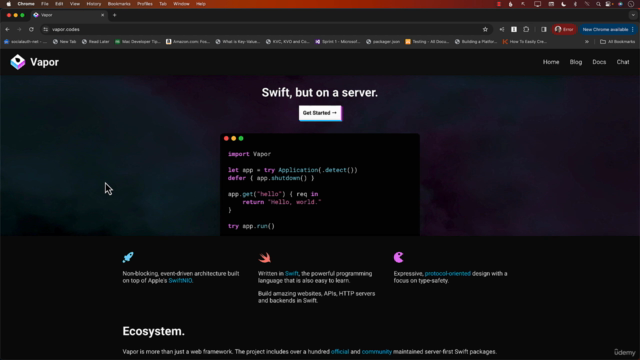Toggle the Chrome side panel icon

pos(543,29)
